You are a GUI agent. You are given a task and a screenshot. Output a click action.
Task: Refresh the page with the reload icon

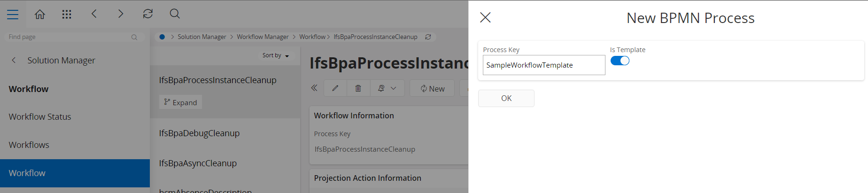(148, 14)
